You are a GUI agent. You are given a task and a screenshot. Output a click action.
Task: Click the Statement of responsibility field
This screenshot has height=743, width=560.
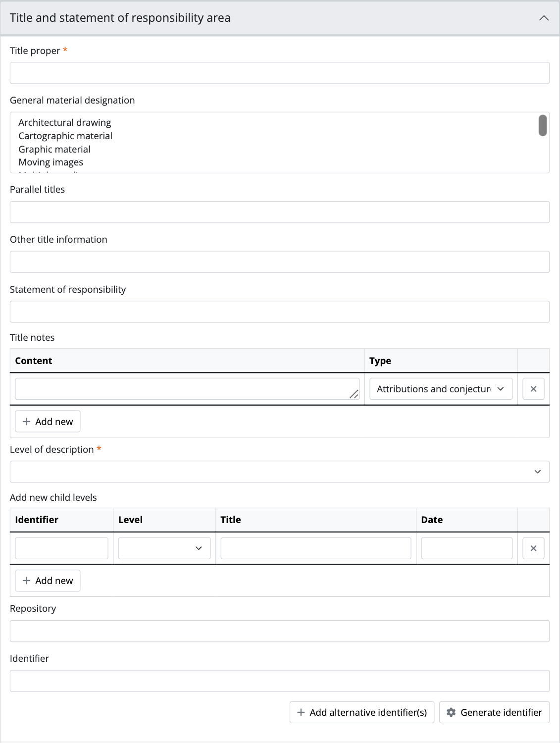tap(280, 312)
